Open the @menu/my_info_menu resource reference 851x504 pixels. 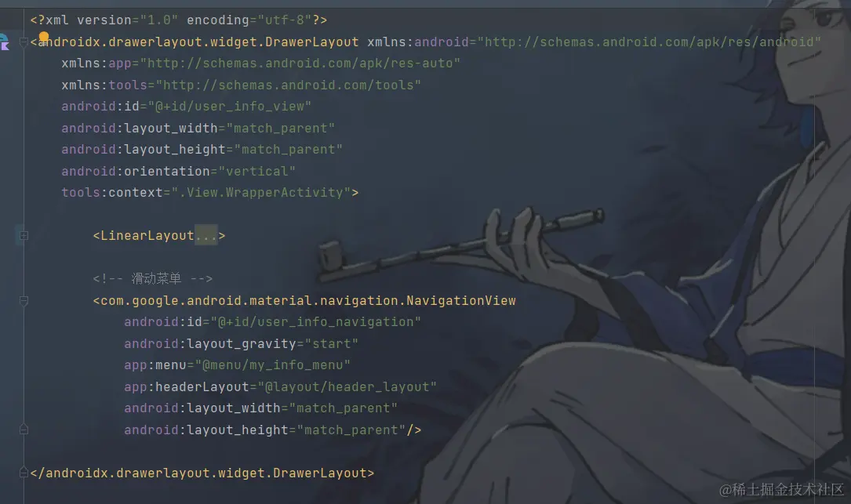(273, 365)
